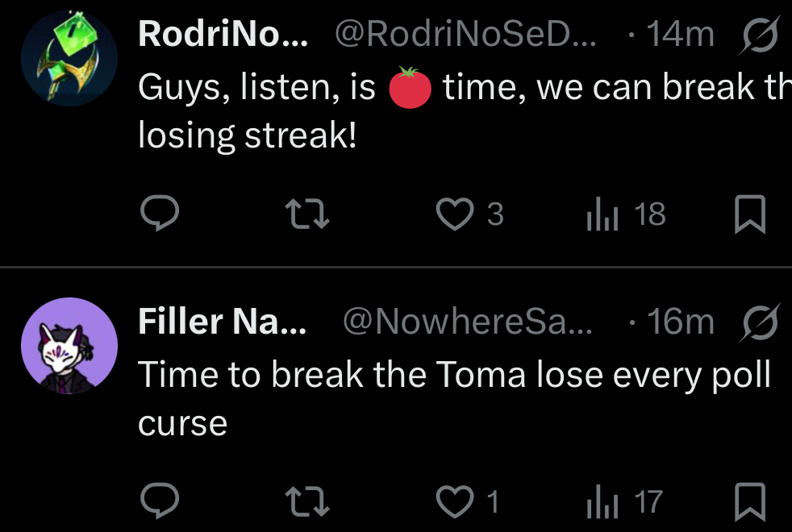Open the 14m timestamp permalink
Viewport: 792px width, 532px height.
pyautogui.click(x=680, y=35)
